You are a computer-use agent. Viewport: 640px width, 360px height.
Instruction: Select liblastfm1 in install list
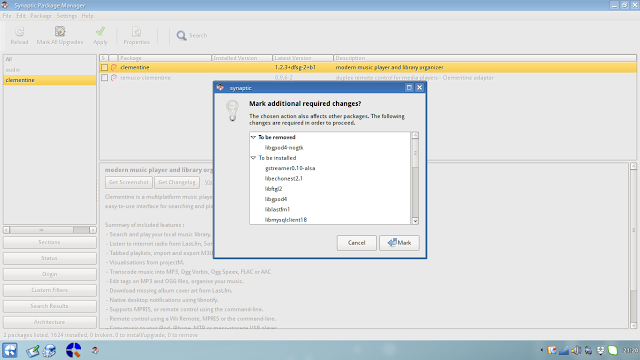coord(278,209)
